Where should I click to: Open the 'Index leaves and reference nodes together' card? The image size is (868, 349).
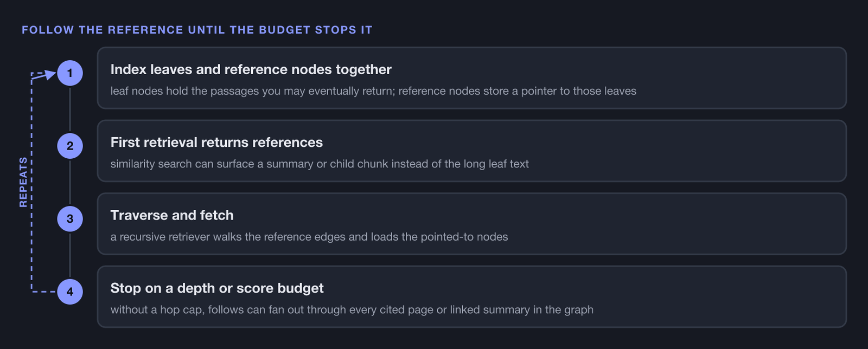(x=471, y=78)
